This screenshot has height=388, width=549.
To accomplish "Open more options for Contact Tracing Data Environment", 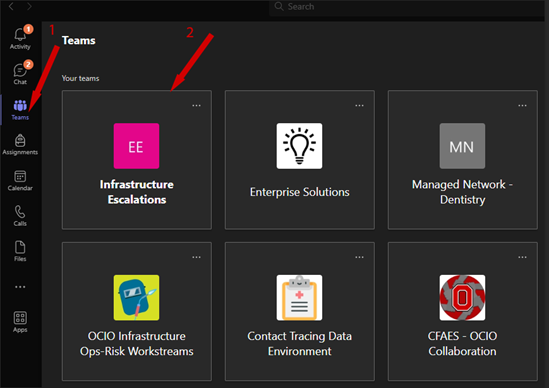I will click(x=360, y=257).
